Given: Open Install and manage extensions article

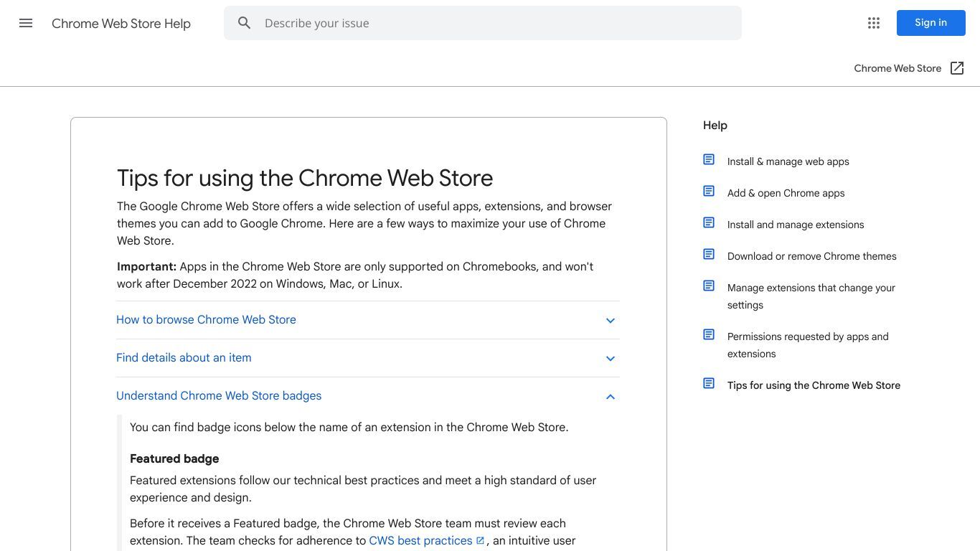Looking at the screenshot, I should [796, 225].
